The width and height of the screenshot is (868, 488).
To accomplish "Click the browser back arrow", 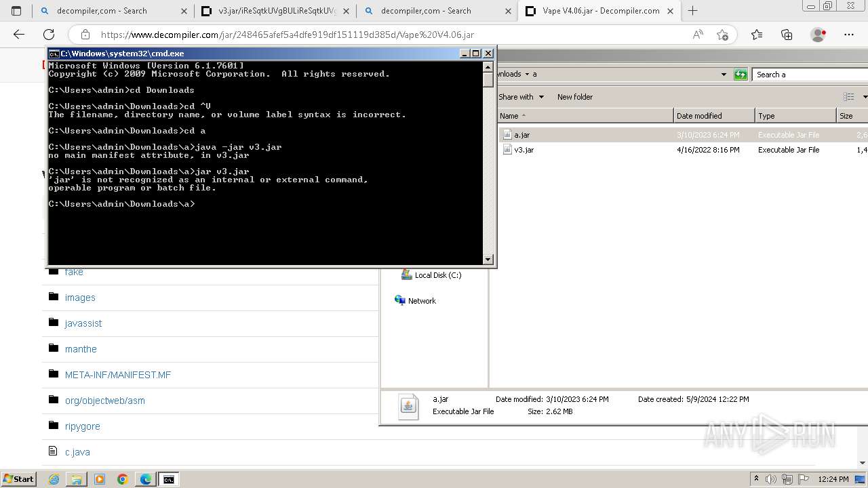I will click(x=19, y=35).
